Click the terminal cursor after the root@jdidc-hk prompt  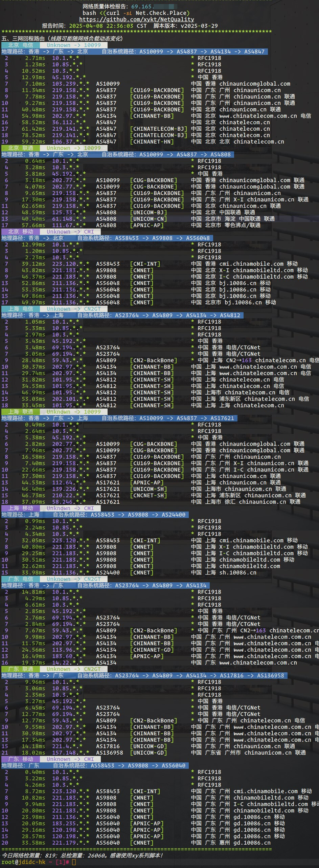(x=74, y=862)
